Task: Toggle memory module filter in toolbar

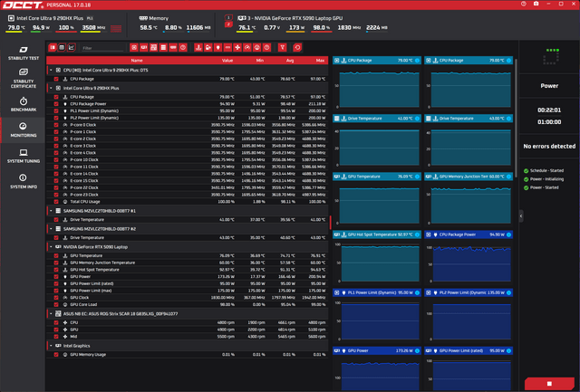Action: point(173,48)
